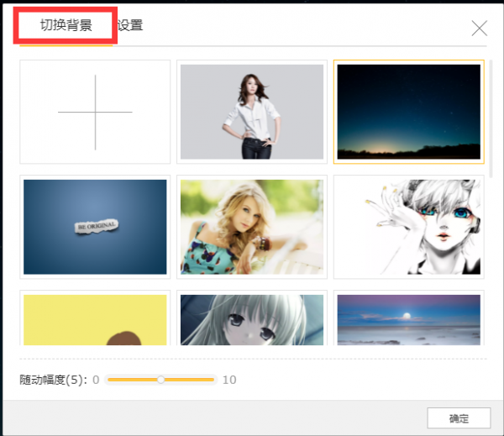Image resolution: width=504 pixels, height=436 pixels.
Task: Confirm with the 确定 button
Action: coord(458,418)
